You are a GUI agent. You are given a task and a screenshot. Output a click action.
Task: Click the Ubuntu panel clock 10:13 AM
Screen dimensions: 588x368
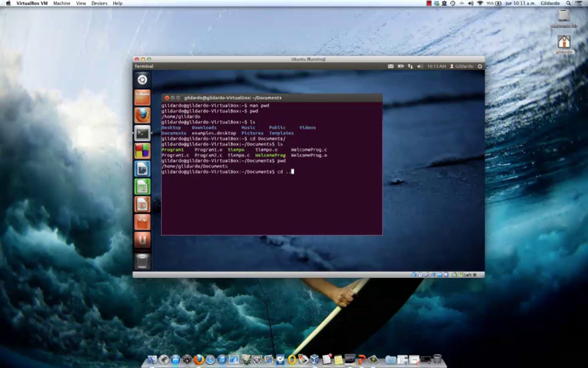click(436, 66)
